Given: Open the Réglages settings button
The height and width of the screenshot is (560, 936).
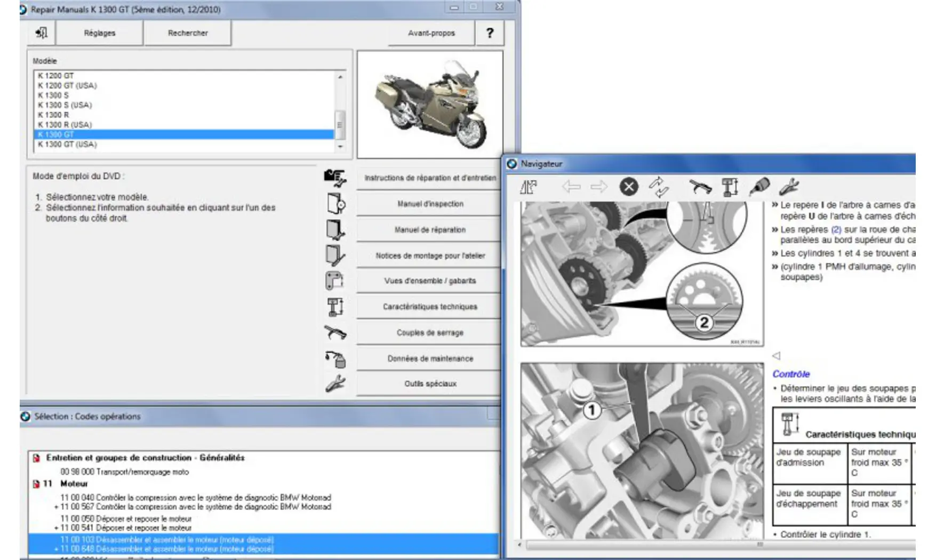Looking at the screenshot, I should [99, 33].
